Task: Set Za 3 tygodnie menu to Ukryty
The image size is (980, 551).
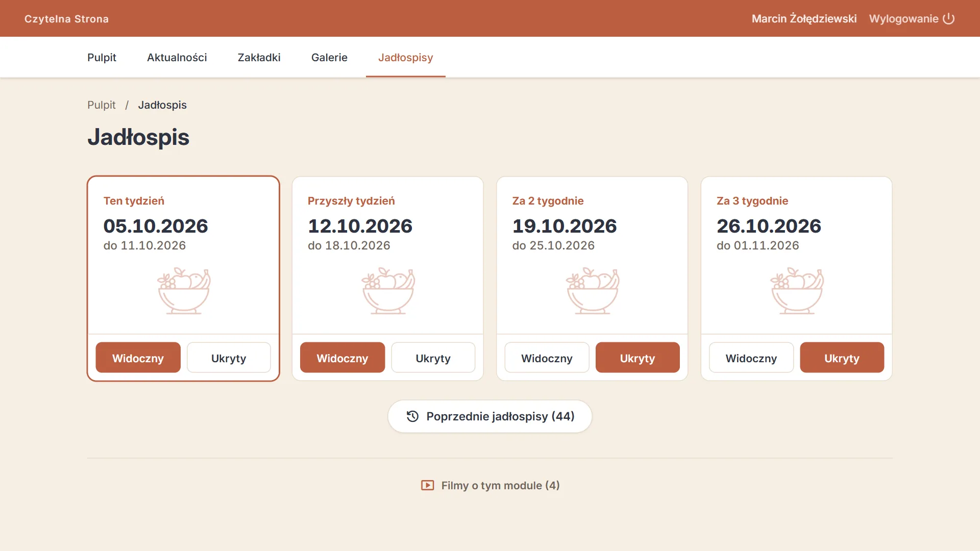Action: point(842,358)
